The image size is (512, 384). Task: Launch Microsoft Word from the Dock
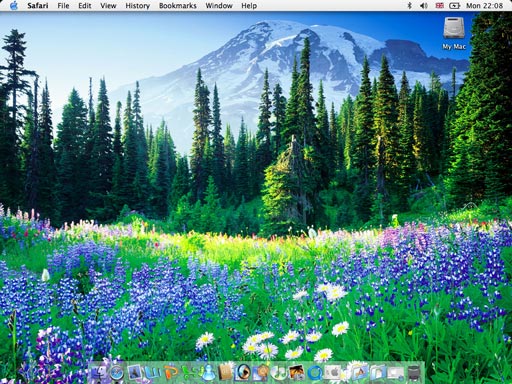point(152,373)
